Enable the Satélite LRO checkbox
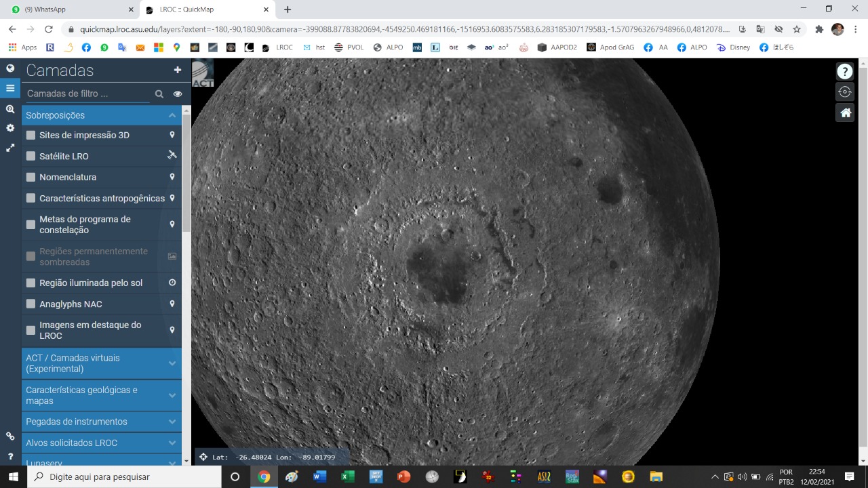The height and width of the screenshot is (488, 868). 31,156
